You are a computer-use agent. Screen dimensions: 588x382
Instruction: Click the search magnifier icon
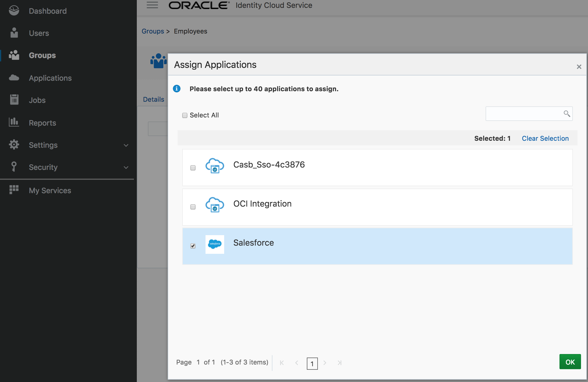pos(567,114)
